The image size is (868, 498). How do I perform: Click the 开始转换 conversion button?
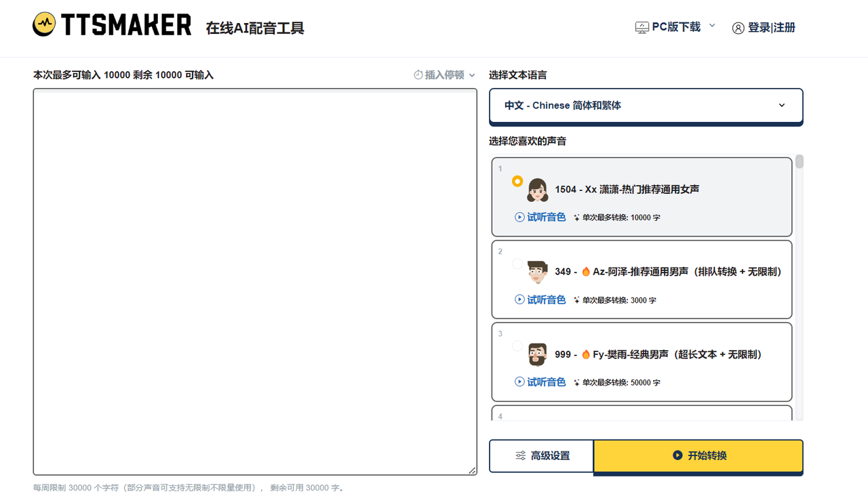point(698,455)
